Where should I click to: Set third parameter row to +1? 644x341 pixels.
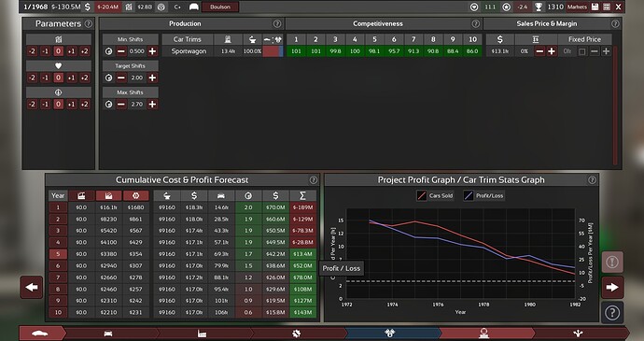[x=72, y=105]
